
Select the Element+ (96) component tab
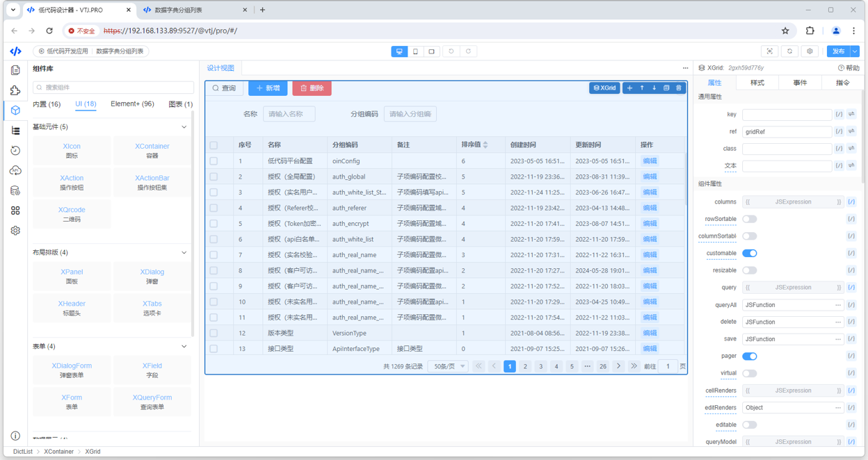click(132, 104)
